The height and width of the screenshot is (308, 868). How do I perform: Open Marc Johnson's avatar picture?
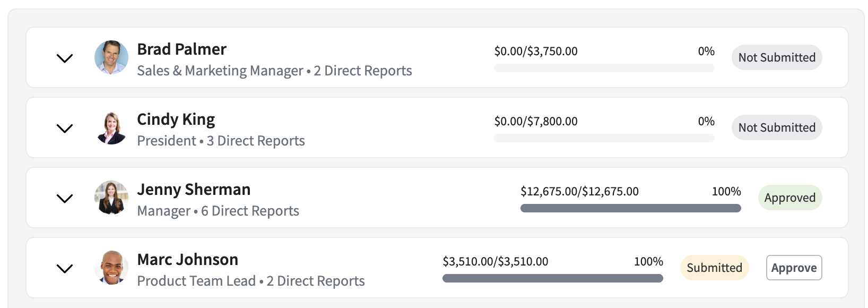point(111,268)
